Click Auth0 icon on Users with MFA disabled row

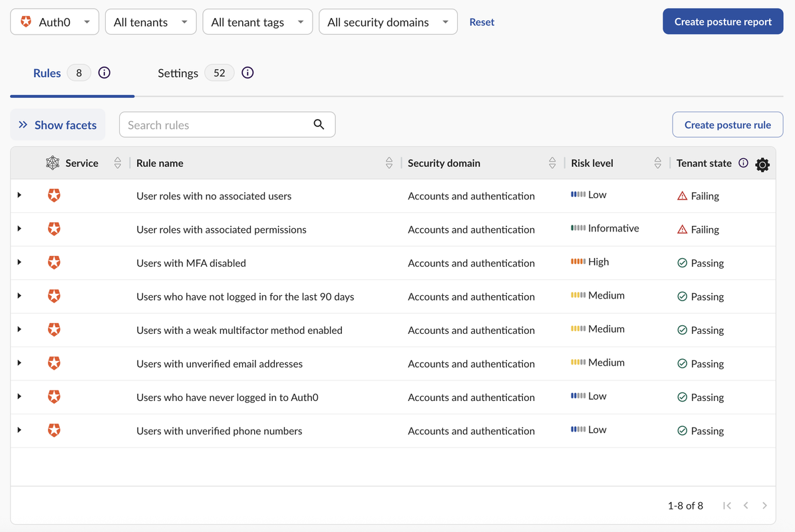(54, 263)
